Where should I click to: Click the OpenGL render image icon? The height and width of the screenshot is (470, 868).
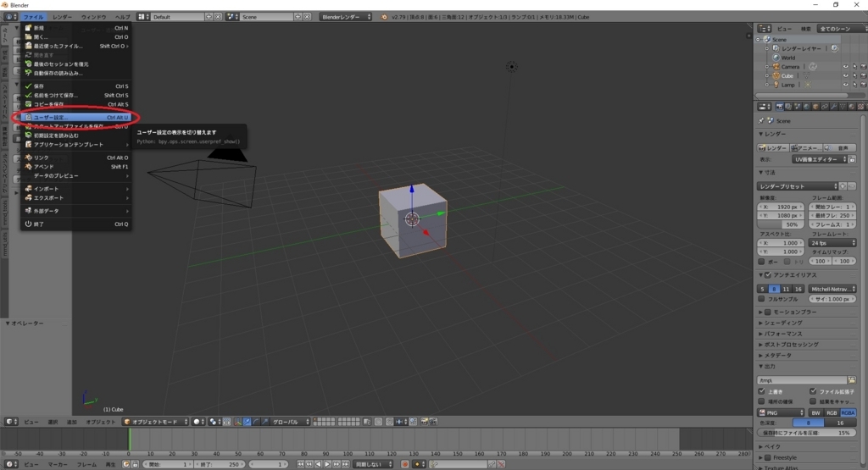point(425,422)
